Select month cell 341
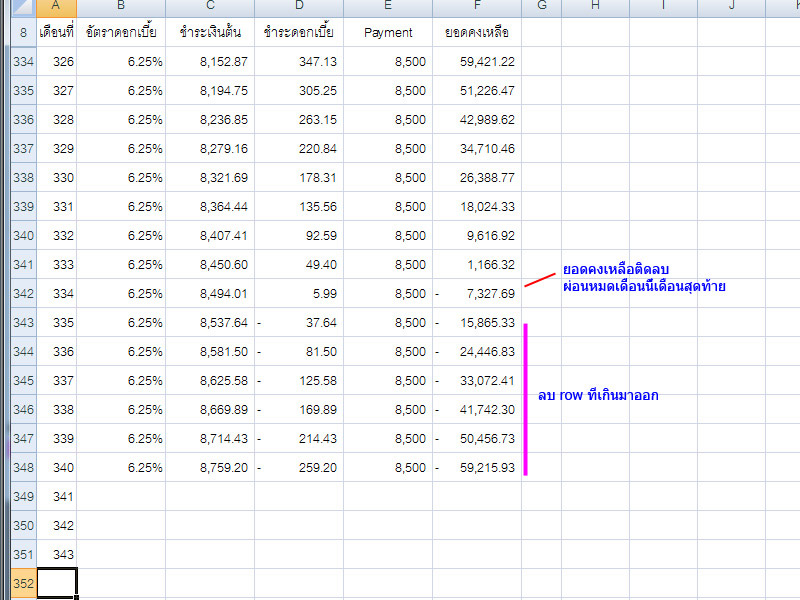The height and width of the screenshot is (600, 800). pyautogui.click(x=57, y=496)
